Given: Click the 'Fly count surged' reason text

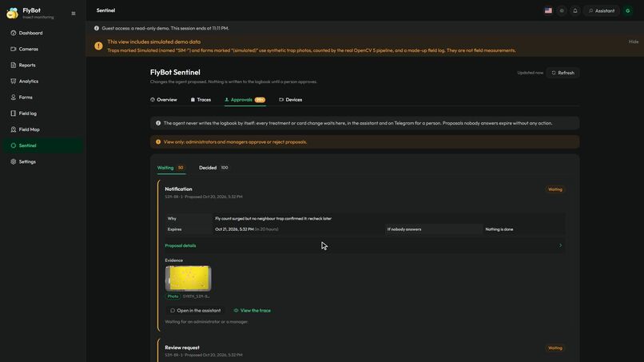Looking at the screenshot, I should coord(273,219).
